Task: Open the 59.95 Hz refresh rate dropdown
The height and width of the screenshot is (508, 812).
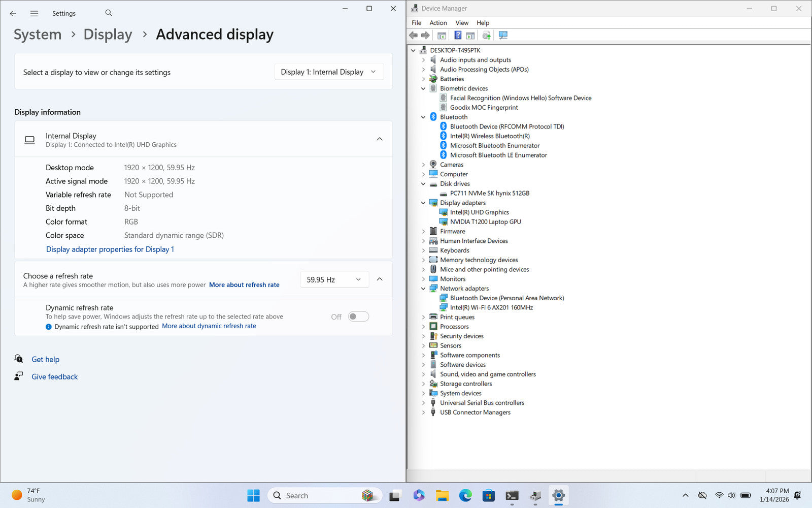Action: (x=333, y=279)
